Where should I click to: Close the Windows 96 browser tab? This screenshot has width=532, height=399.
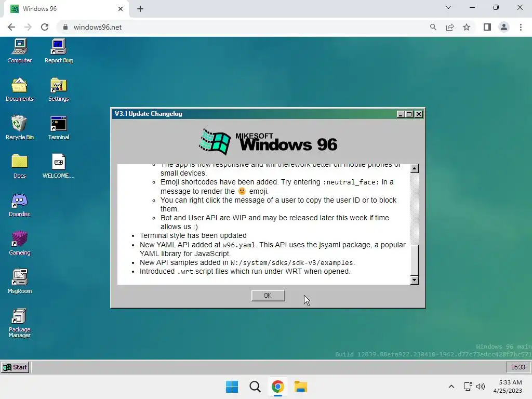(121, 9)
